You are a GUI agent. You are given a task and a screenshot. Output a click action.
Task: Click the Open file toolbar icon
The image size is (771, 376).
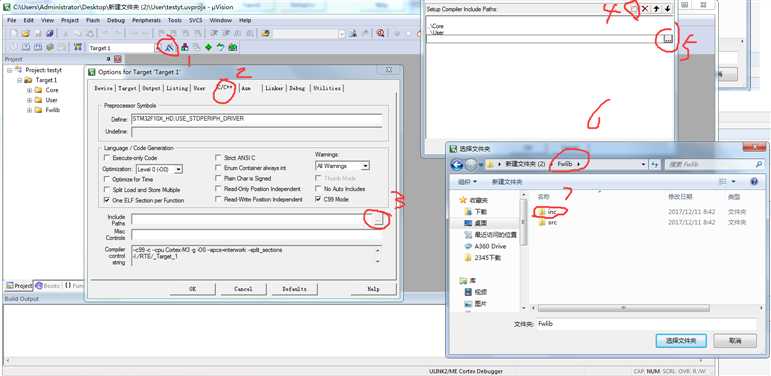point(26,33)
